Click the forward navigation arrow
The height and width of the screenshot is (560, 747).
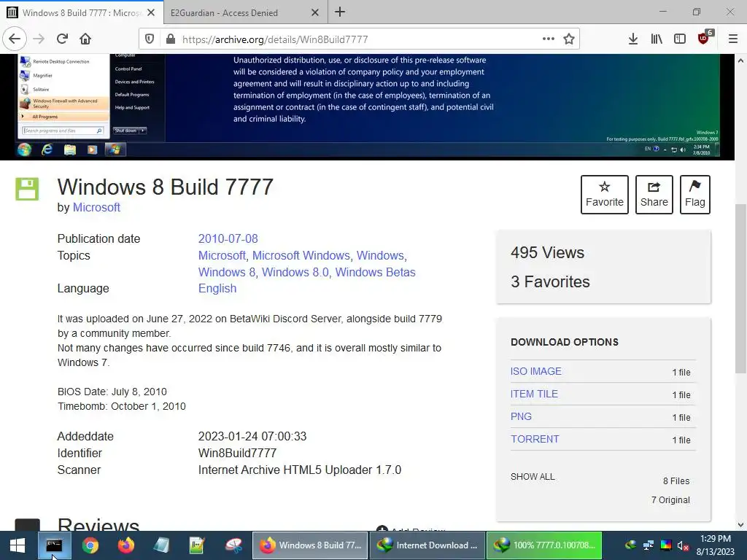pyautogui.click(x=39, y=39)
